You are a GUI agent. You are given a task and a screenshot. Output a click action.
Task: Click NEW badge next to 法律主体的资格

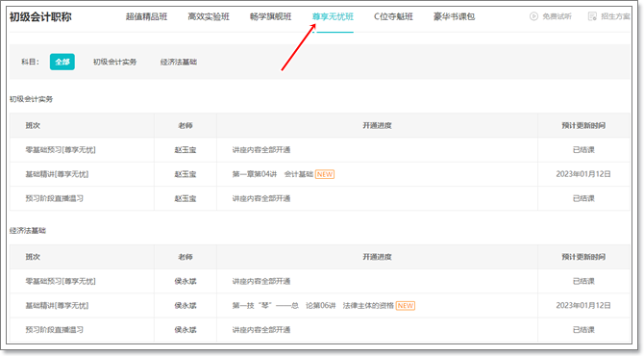[x=406, y=305]
